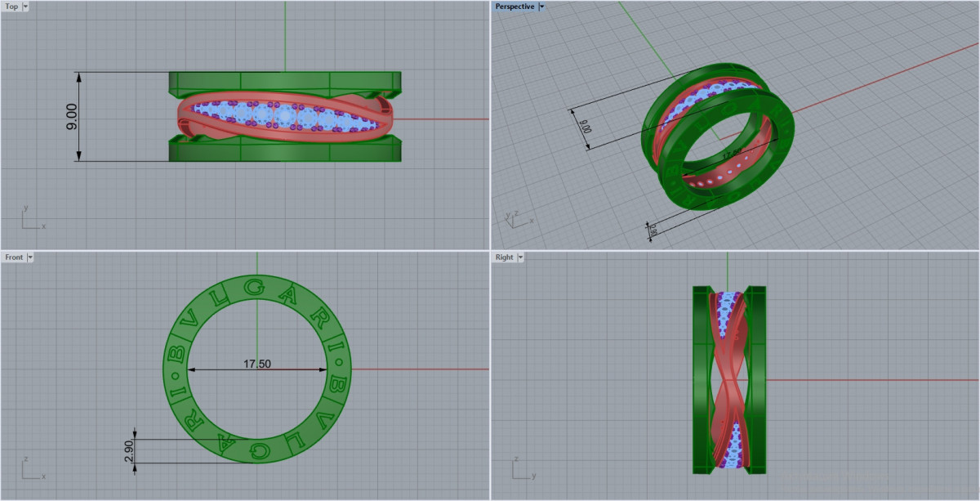The width and height of the screenshot is (980, 501).
Task: Select the 9.00 width dimension in Top view
Action: tap(72, 116)
